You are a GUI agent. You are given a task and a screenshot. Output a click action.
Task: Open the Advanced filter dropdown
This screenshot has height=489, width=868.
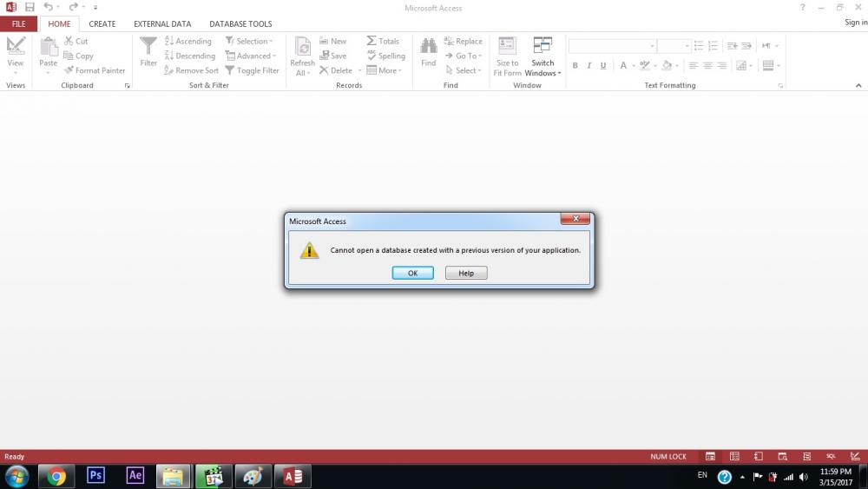coord(251,56)
